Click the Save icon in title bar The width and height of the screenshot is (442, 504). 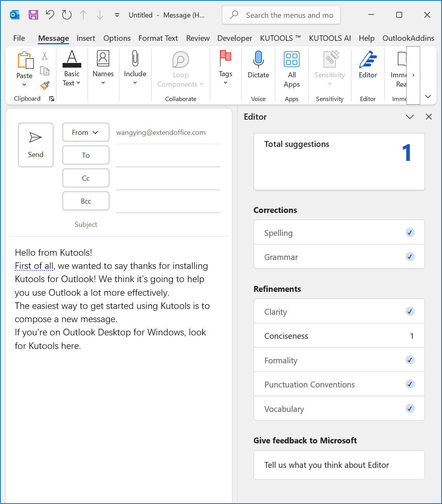pyautogui.click(x=33, y=15)
